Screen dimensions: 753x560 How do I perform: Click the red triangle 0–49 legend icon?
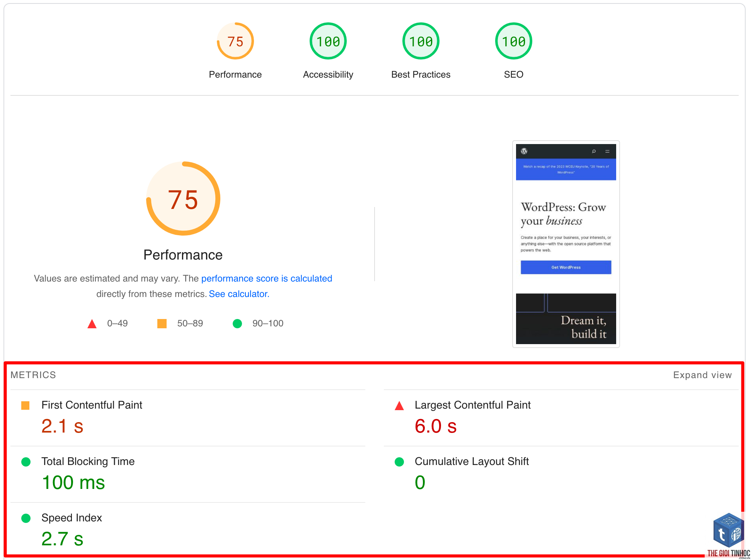92,324
